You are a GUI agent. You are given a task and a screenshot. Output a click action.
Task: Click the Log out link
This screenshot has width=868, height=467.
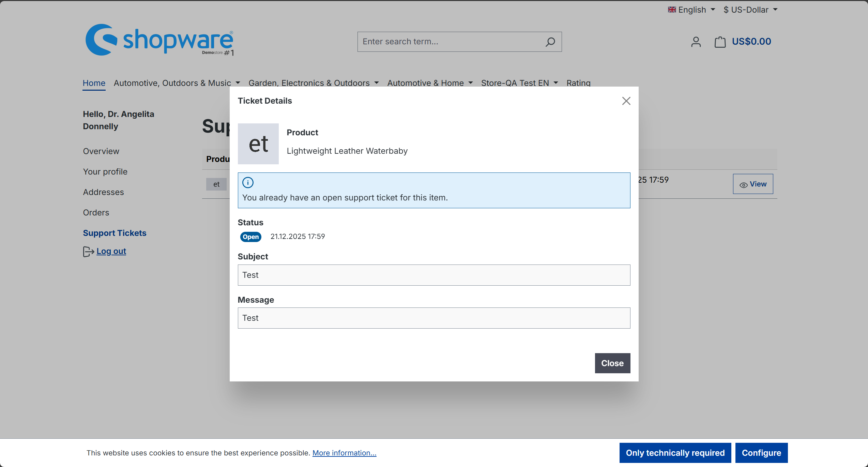[x=111, y=251]
